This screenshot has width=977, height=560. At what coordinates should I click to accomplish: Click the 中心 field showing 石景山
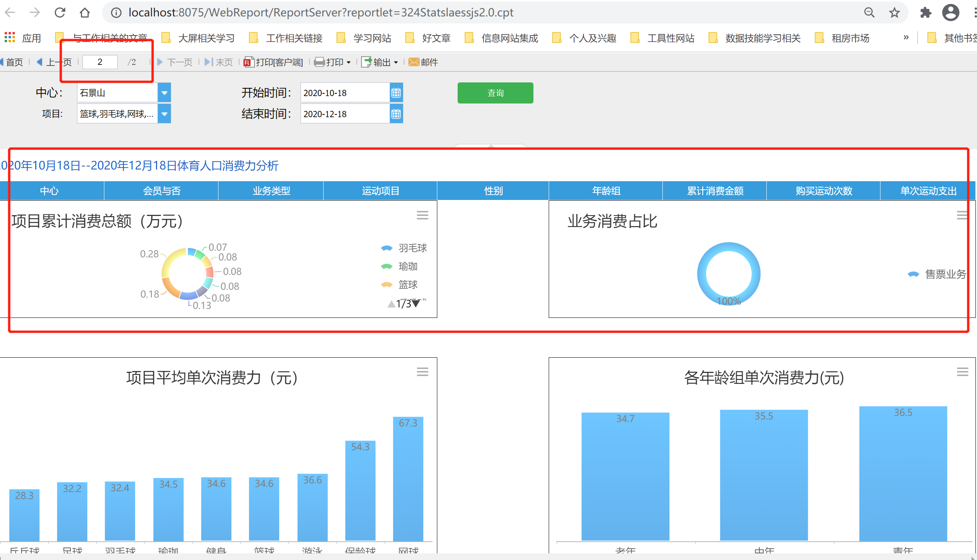tap(118, 93)
